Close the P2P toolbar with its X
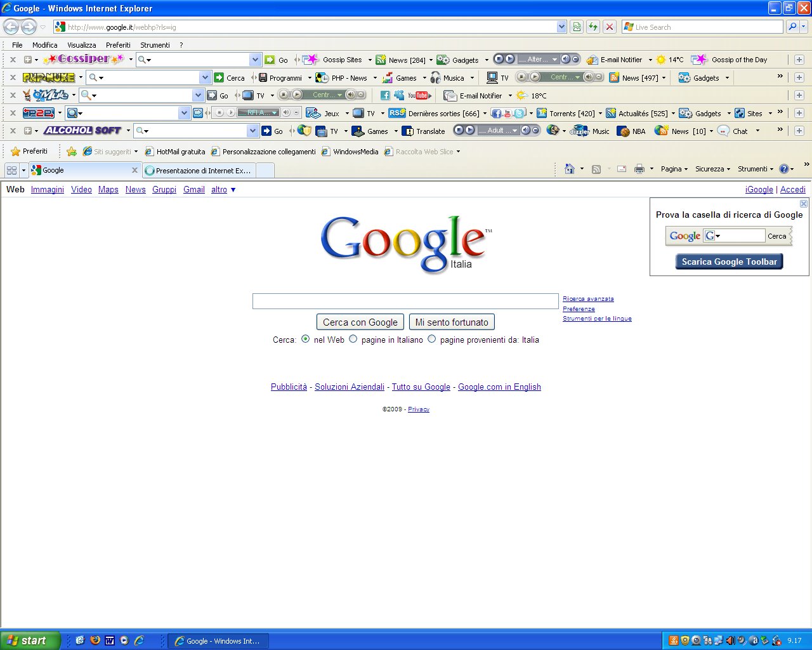Screen dimensions: 812x650 13,113
